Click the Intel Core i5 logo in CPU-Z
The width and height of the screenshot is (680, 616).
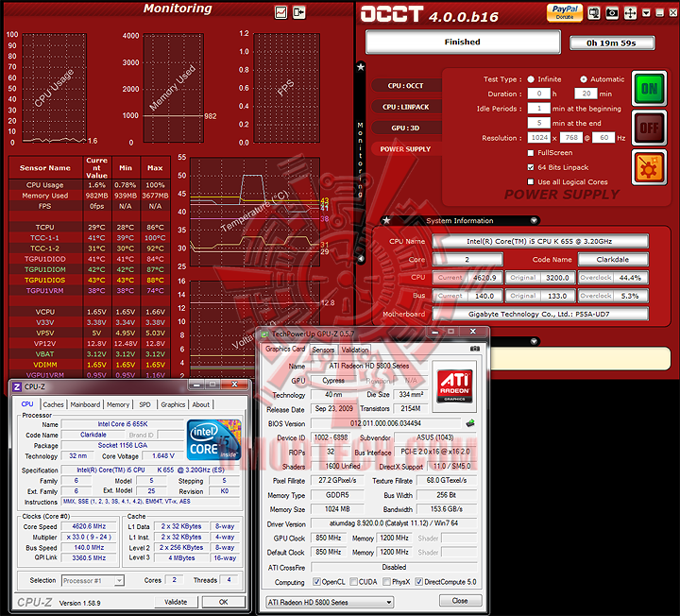(x=213, y=439)
